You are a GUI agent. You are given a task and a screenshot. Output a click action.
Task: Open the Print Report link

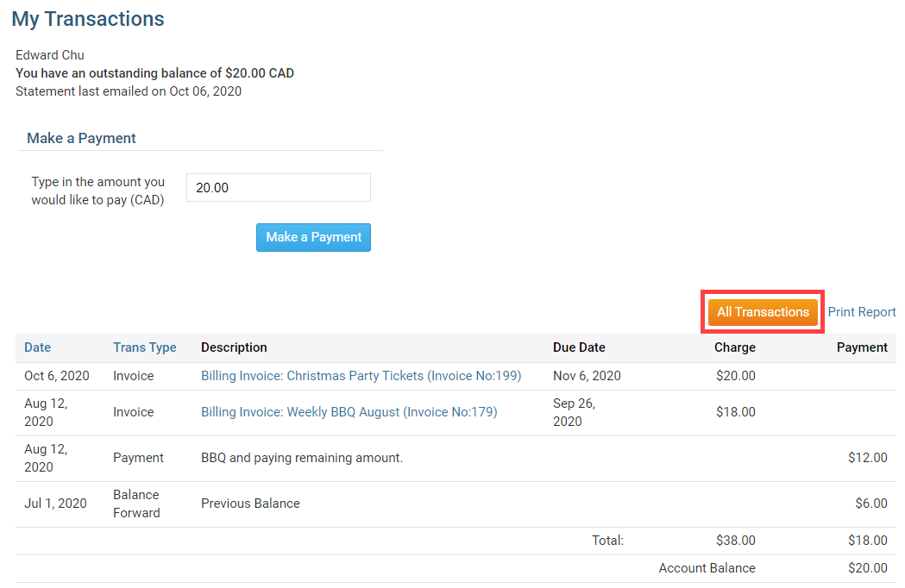861,312
